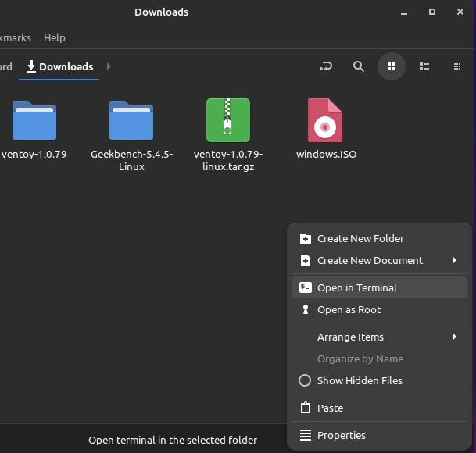Click the clipboard Paste icon

306,408
